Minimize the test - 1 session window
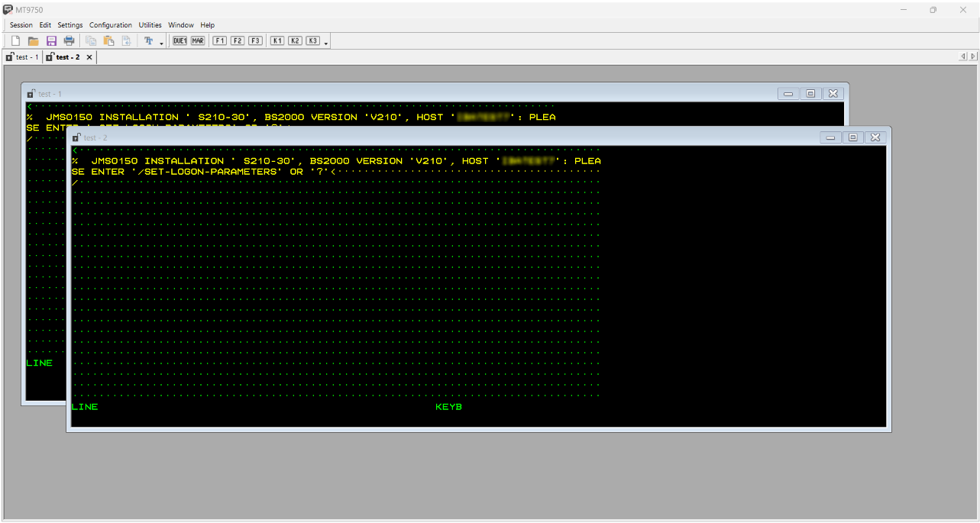This screenshot has width=980, height=523. [x=788, y=93]
